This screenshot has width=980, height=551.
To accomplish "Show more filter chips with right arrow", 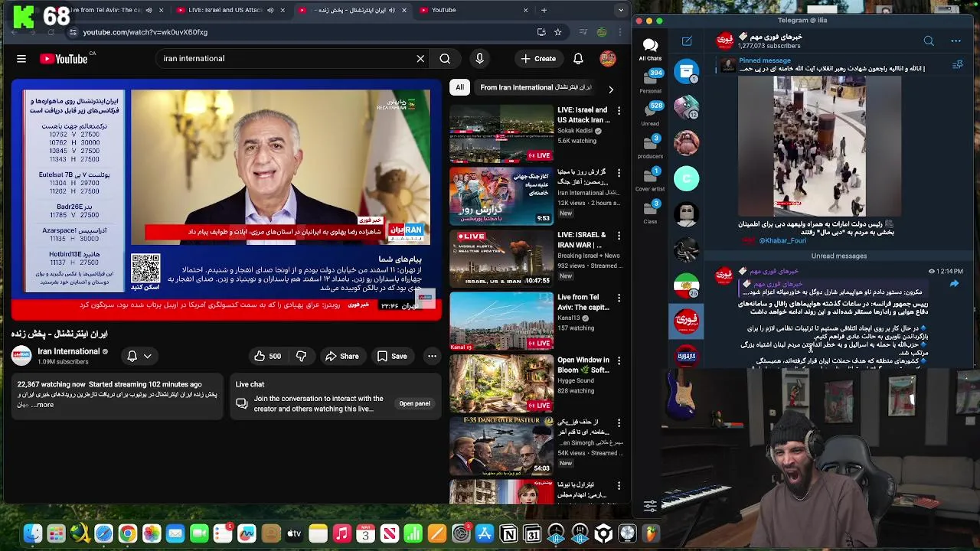I will click(610, 89).
